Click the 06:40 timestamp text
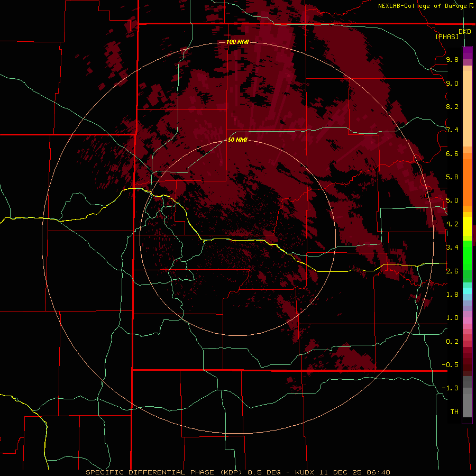 click(x=378, y=472)
